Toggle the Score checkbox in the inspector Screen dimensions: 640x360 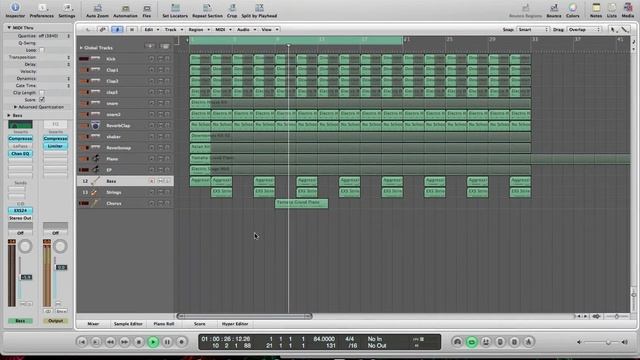pyautogui.click(x=42, y=100)
